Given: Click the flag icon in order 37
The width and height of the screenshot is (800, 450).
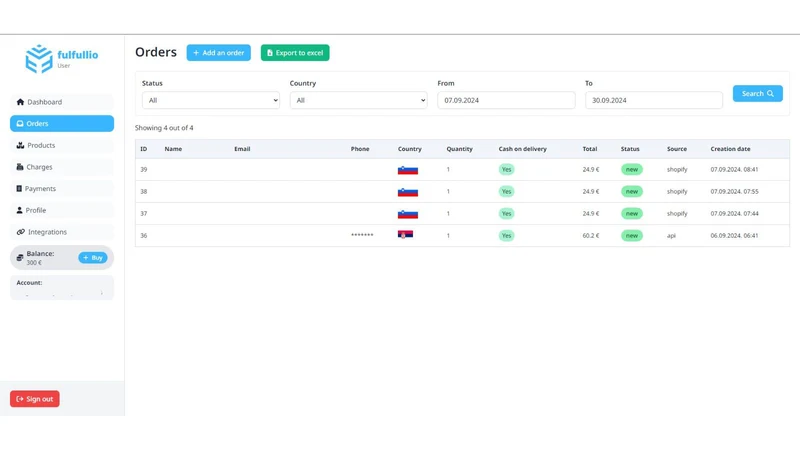Looking at the screenshot, I should [x=408, y=214].
